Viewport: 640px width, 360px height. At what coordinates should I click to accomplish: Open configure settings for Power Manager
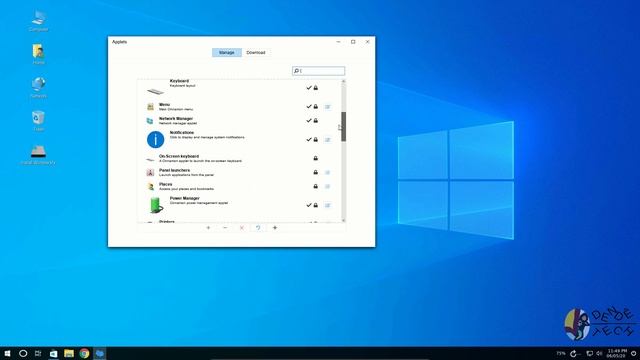click(327, 205)
